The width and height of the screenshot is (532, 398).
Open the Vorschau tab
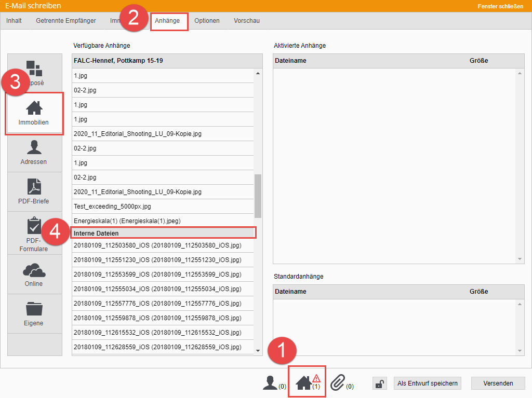[x=247, y=21]
